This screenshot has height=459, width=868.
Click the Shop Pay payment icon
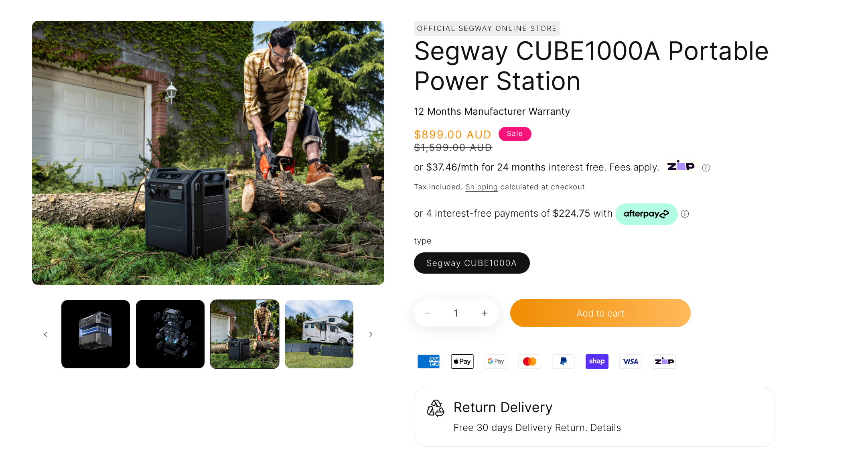coord(597,362)
